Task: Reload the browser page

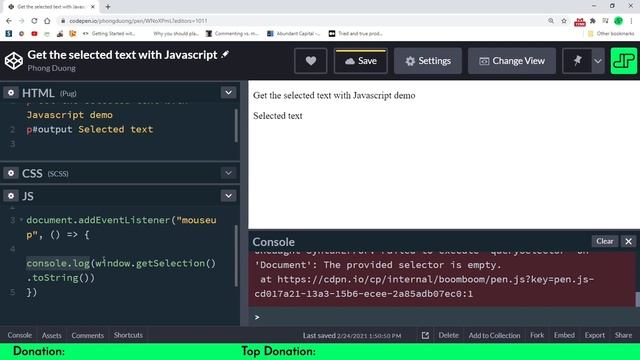Action: pos(34,21)
